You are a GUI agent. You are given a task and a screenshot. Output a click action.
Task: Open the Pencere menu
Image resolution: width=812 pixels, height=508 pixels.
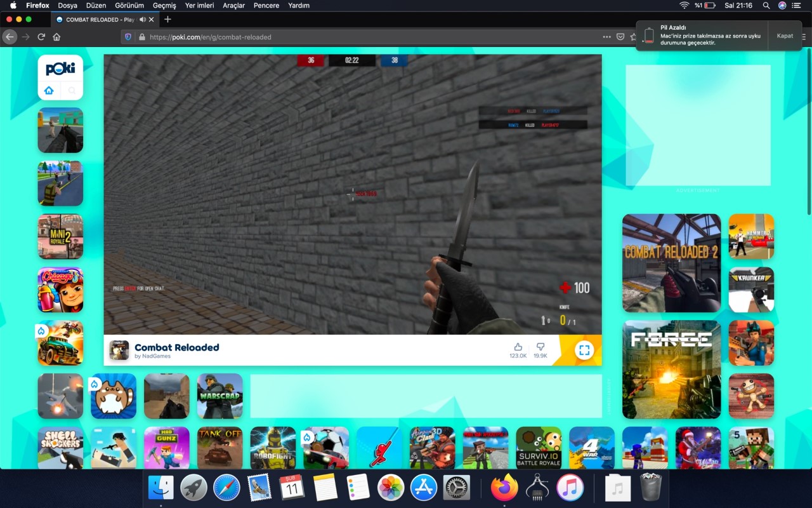click(x=266, y=5)
